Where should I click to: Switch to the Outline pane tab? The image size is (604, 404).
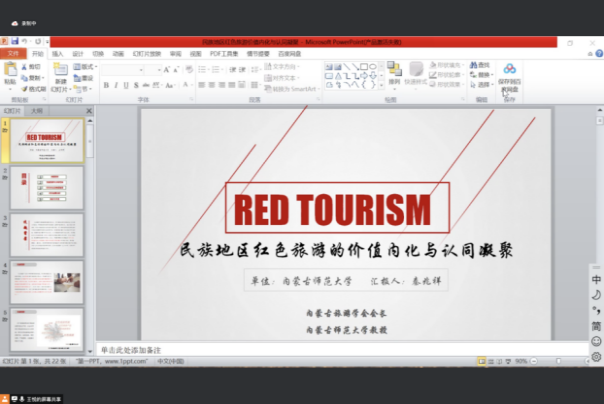(x=37, y=111)
